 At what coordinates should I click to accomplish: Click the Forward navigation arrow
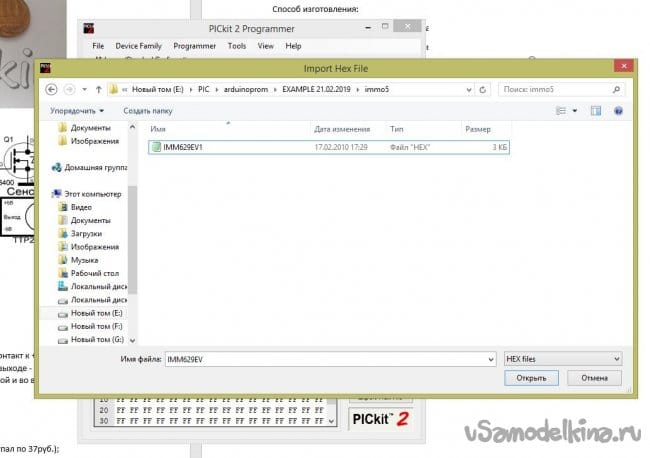70,89
